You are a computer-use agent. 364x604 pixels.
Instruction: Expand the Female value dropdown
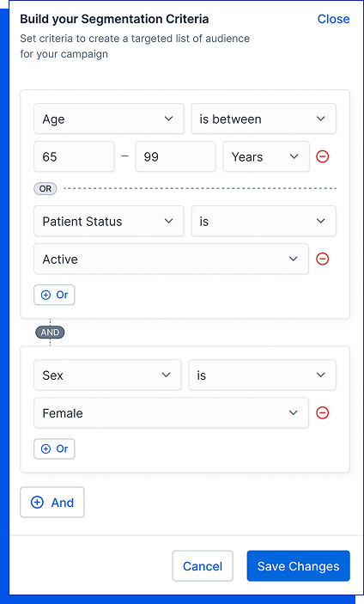click(171, 413)
